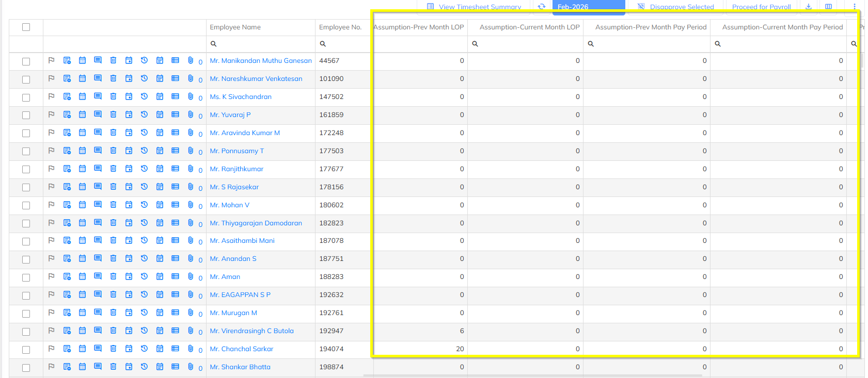Screen dimensions: 868x378
Task: Open employee link Mr. Thiyagarajan Damodaran
Action: [256, 223]
